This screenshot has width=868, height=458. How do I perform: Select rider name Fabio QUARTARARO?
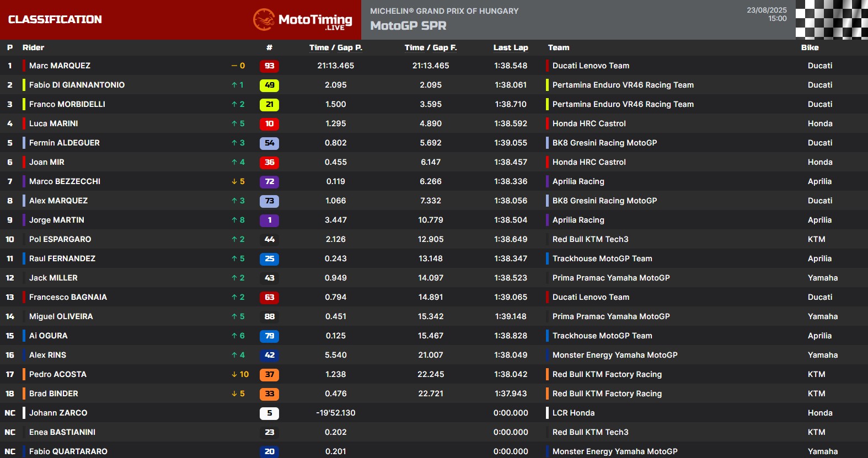68,451
